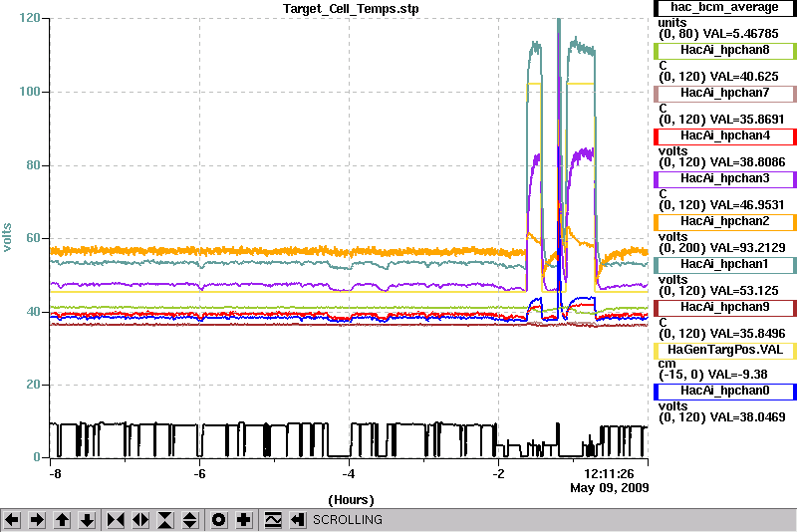
Task: Select the purple HacAi_hpchan3 legend box
Action: (725, 179)
